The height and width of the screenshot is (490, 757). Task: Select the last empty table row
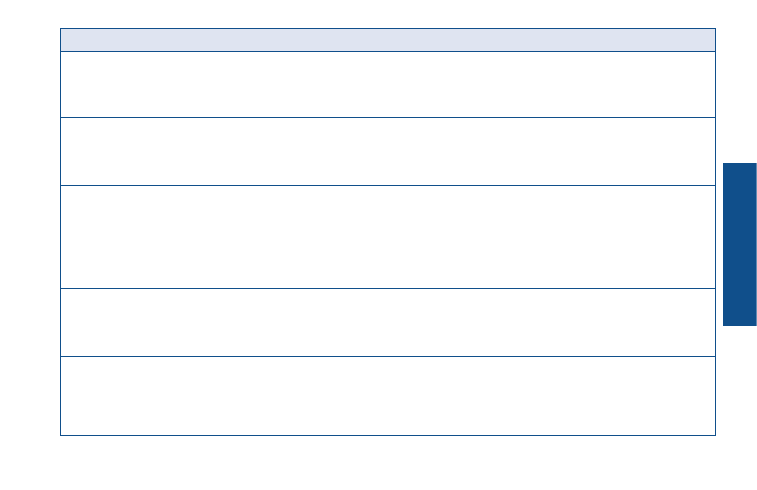[388, 396]
